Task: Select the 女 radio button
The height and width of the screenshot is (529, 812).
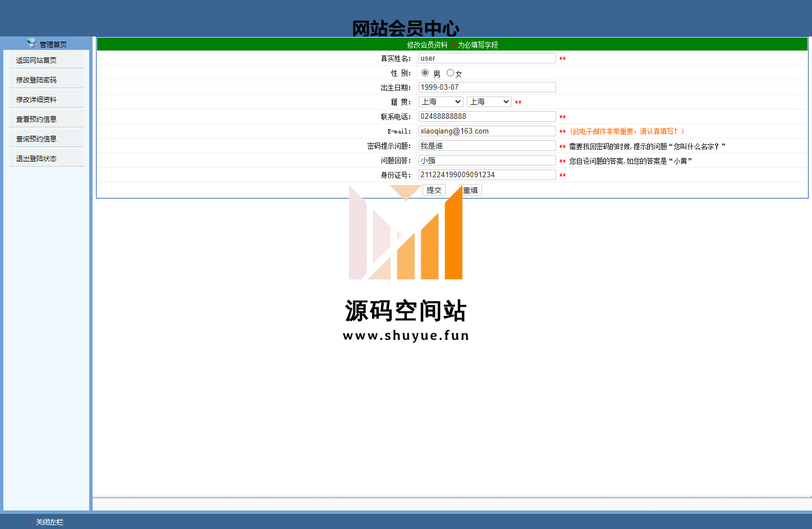Action: 450,73
